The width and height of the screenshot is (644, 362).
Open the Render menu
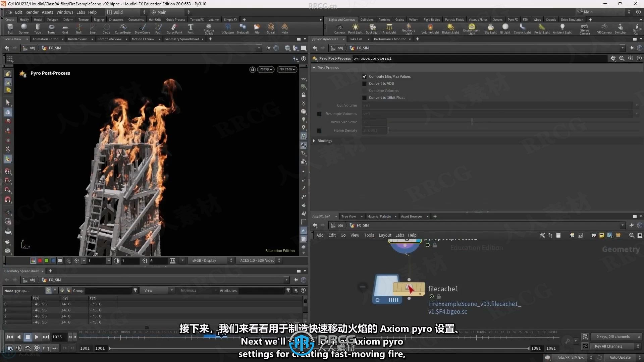[32, 12]
